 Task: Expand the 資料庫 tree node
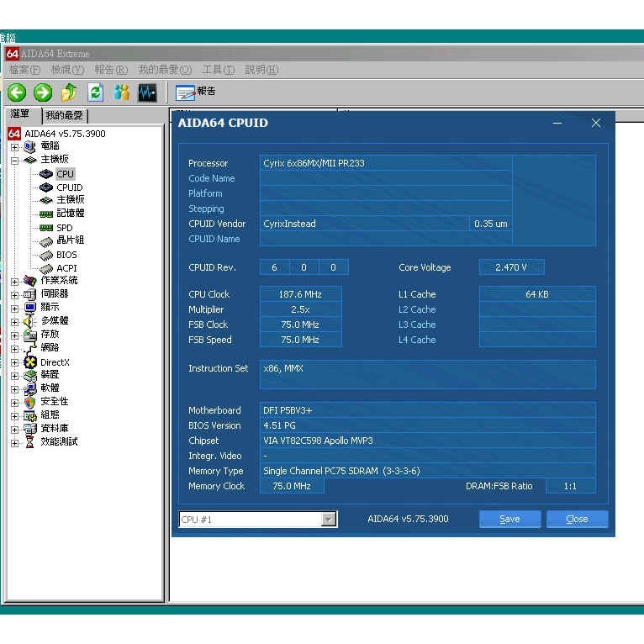pos(15,430)
